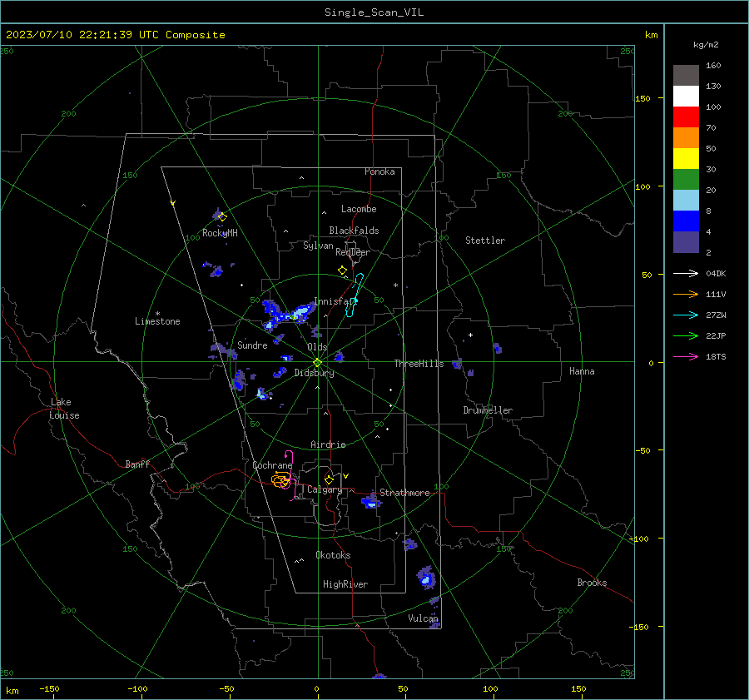Click the RedDeer city label

(353, 252)
